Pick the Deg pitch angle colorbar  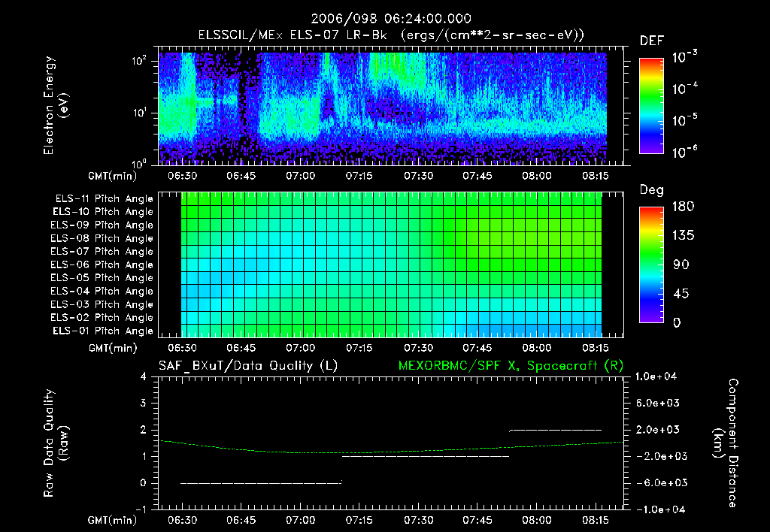tap(652, 265)
